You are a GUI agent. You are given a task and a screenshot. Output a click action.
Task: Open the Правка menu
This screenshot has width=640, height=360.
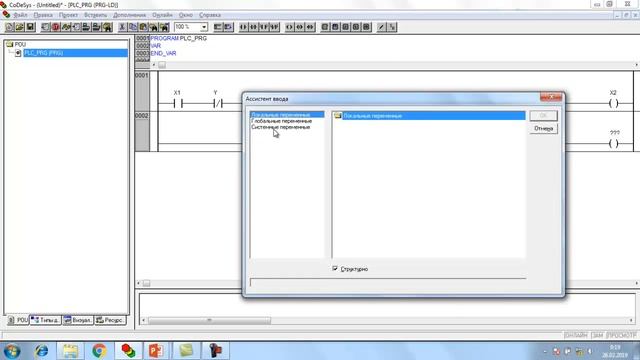click(x=43, y=15)
